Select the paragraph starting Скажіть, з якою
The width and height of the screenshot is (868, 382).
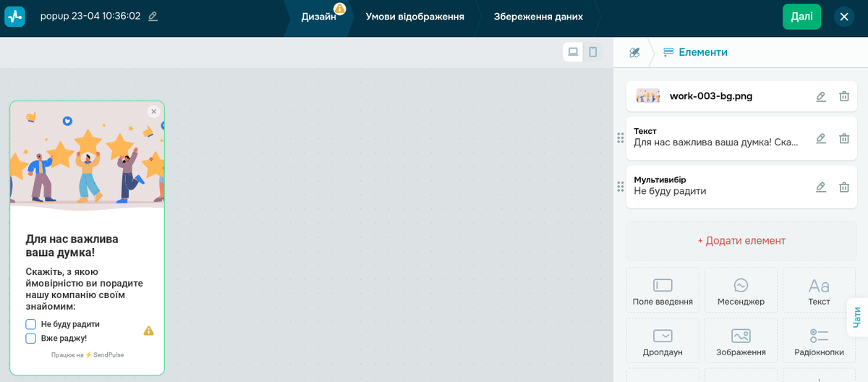coord(84,289)
